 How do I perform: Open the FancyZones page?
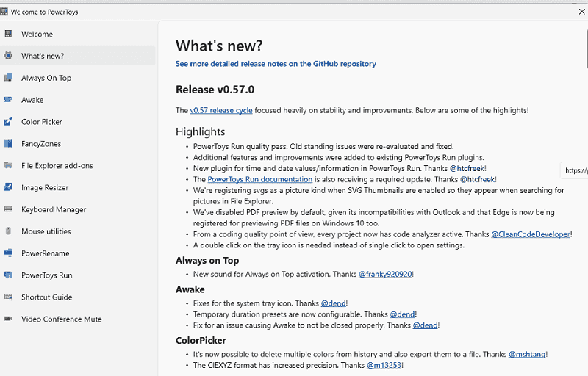tap(78, 143)
